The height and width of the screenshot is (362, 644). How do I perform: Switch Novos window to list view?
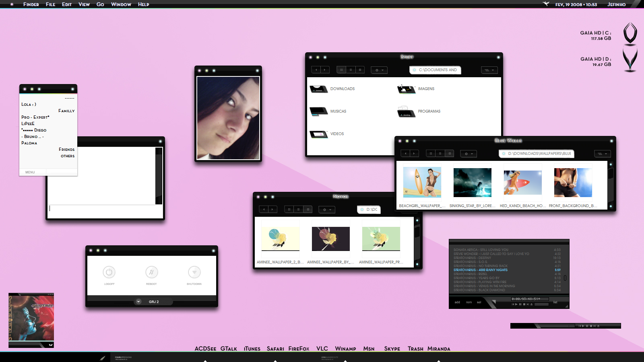tap(298, 210)
